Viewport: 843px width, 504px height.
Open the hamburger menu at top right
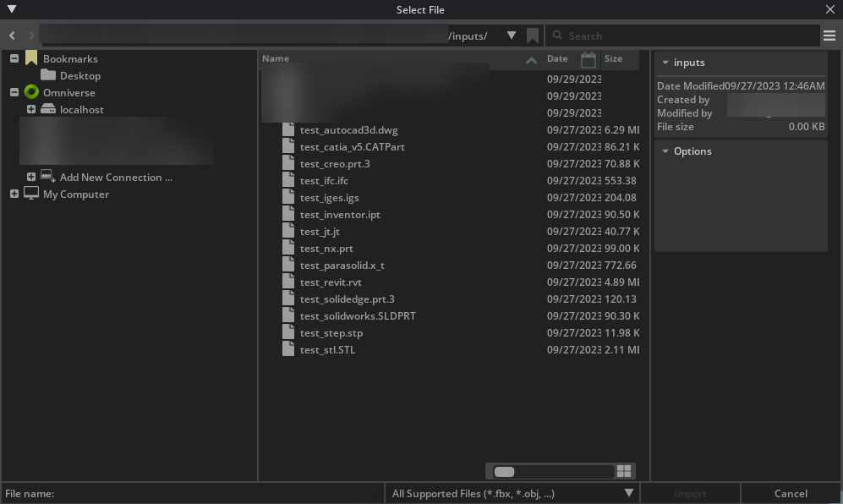829,36
